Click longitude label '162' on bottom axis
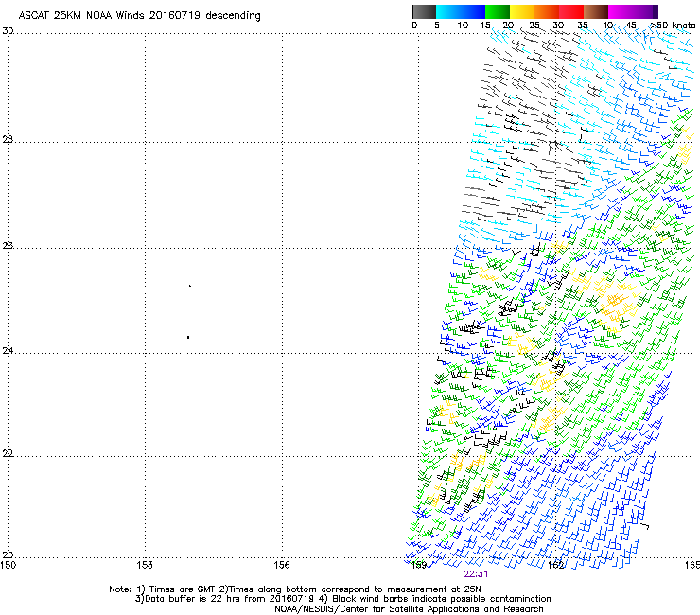 click(555, 565)
